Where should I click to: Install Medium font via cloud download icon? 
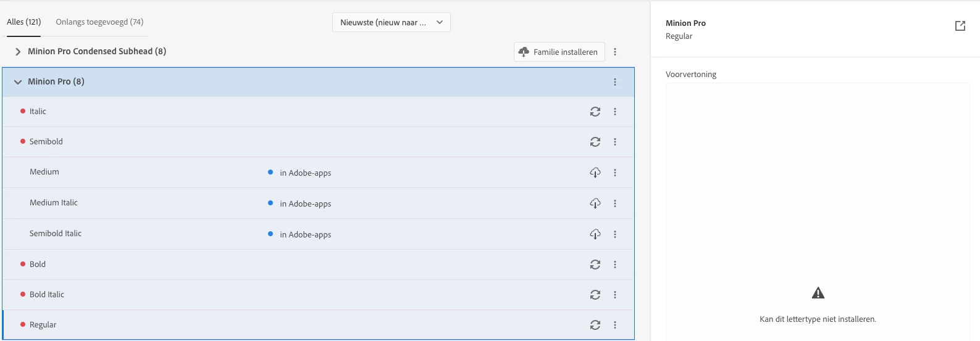[x=595, y=173]
